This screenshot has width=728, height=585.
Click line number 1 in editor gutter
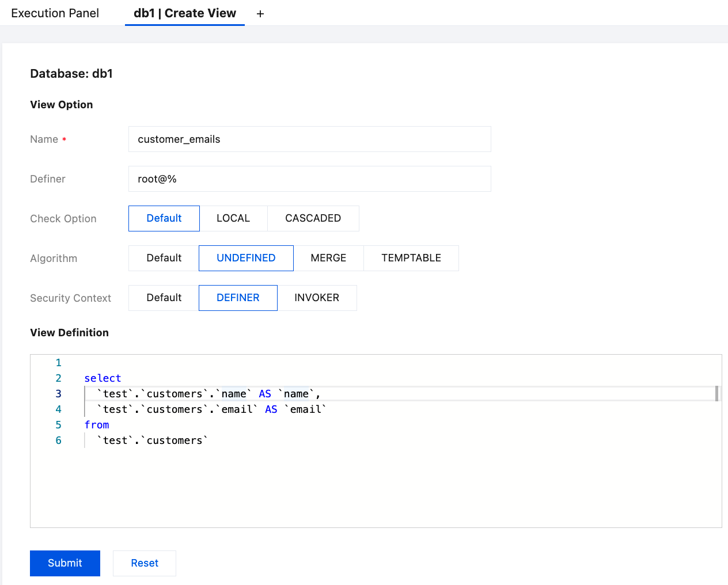58,363
